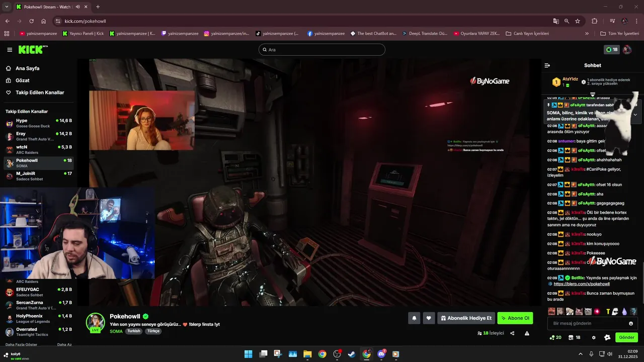
Task: Open Steam from the taskbar
Action: click(x=352, y=354)
